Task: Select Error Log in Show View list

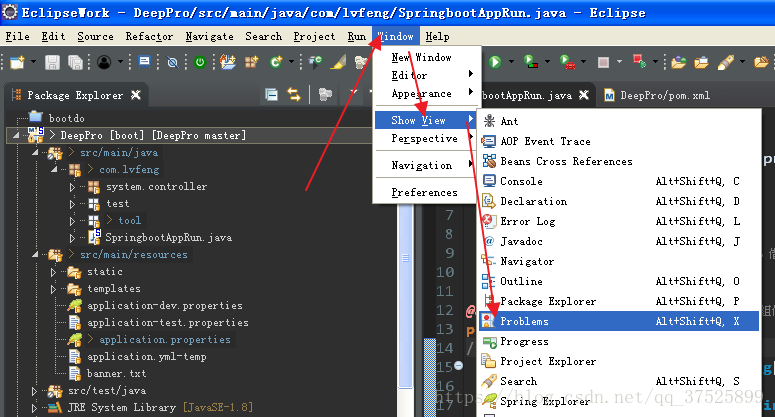Action: coord(619,221)
